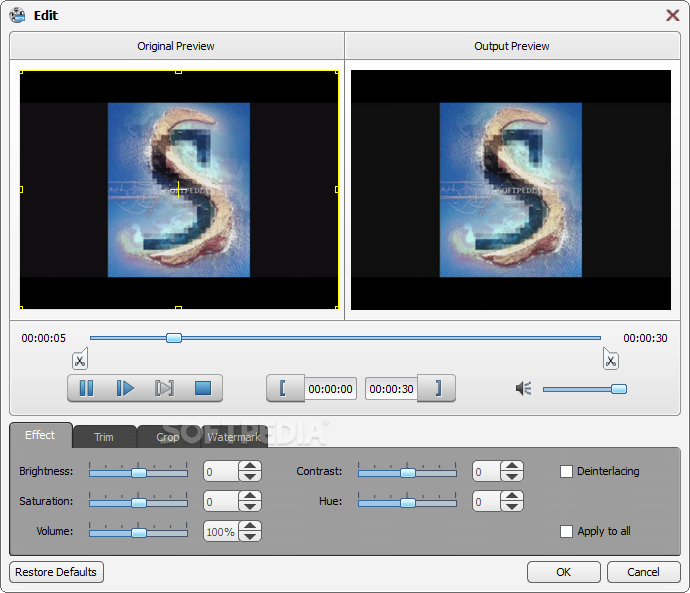Click the Hue slider handle
Viewport: 690px width, 593px height.
click(x=408, y=503)
